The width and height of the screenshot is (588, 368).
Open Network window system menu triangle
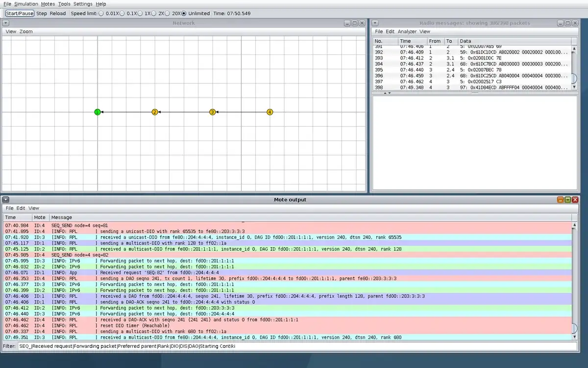(x=5, y=23)
